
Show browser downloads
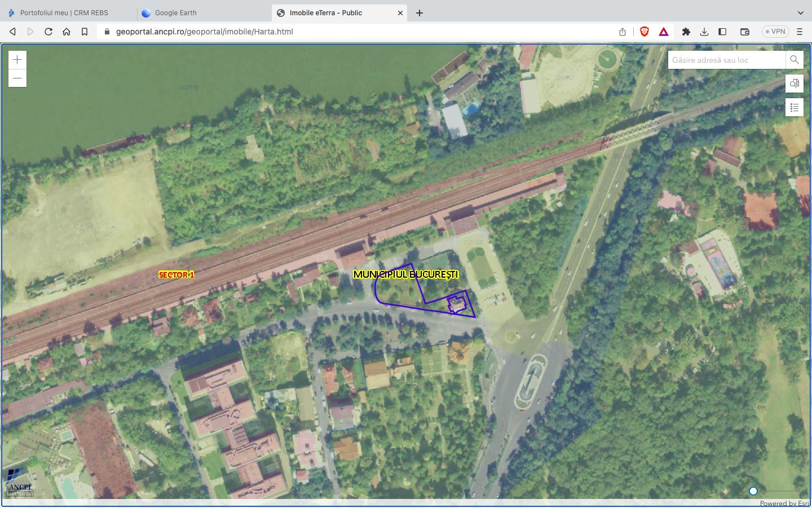pyautogui.click(x=704, y=32)
